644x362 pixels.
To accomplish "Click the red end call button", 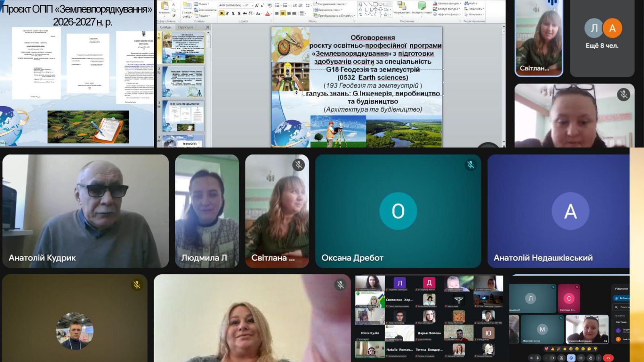I will point(608,358).
